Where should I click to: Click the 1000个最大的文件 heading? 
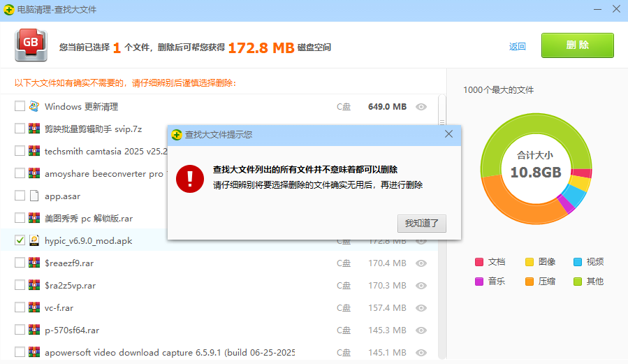[499, 89]
